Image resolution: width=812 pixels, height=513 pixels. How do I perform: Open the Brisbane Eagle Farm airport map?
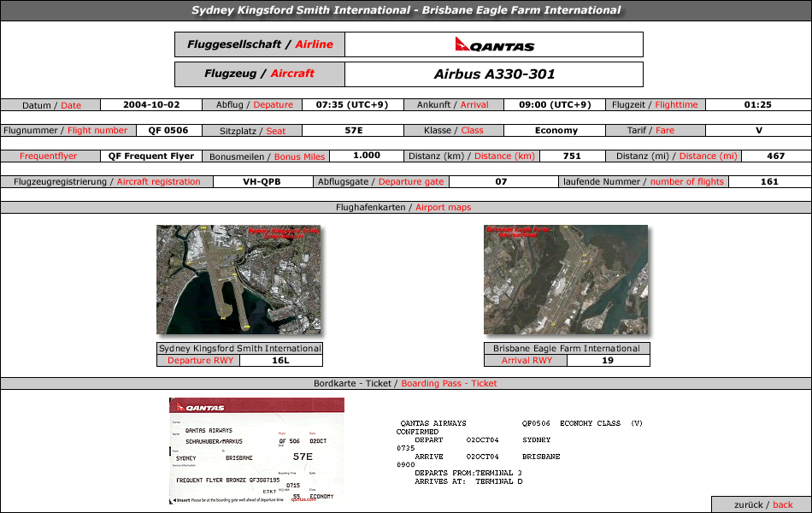click(566, 280)
